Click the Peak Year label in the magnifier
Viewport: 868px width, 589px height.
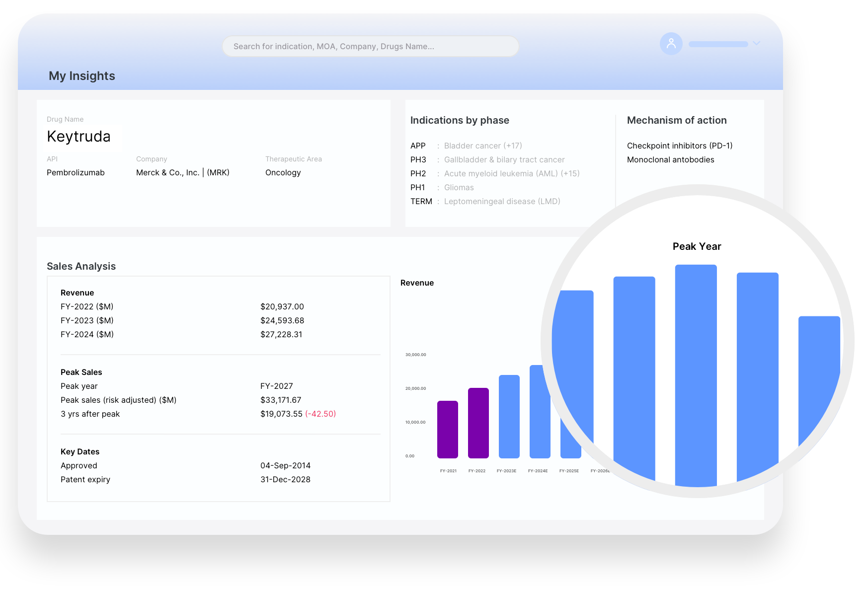[697, 246]
